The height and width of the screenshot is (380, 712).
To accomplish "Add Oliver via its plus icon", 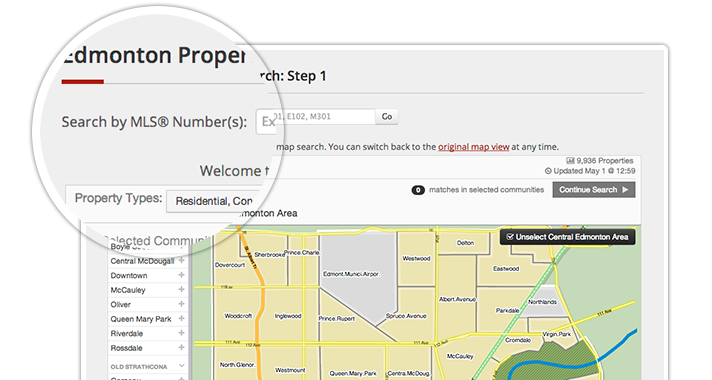I will 181,304.
